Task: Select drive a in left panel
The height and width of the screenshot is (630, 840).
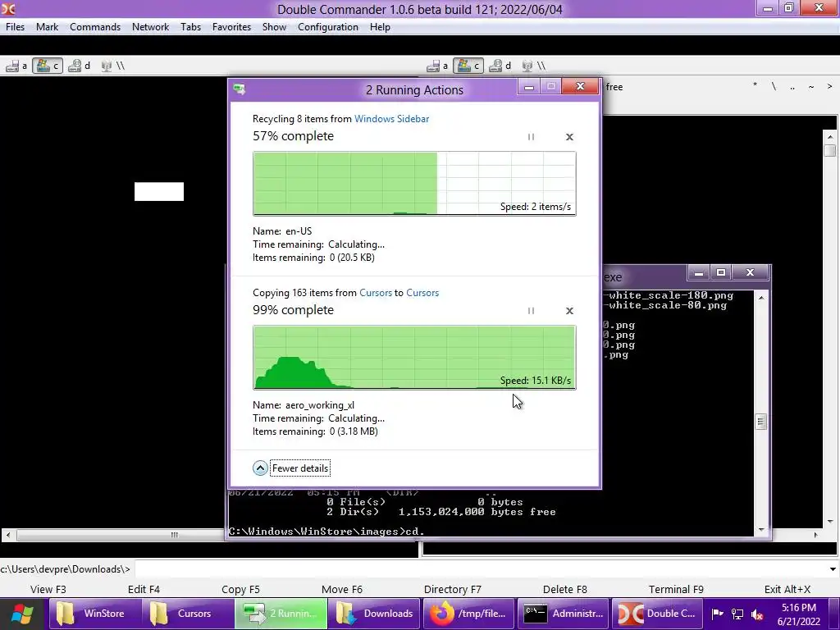Action: pos(16,66)
